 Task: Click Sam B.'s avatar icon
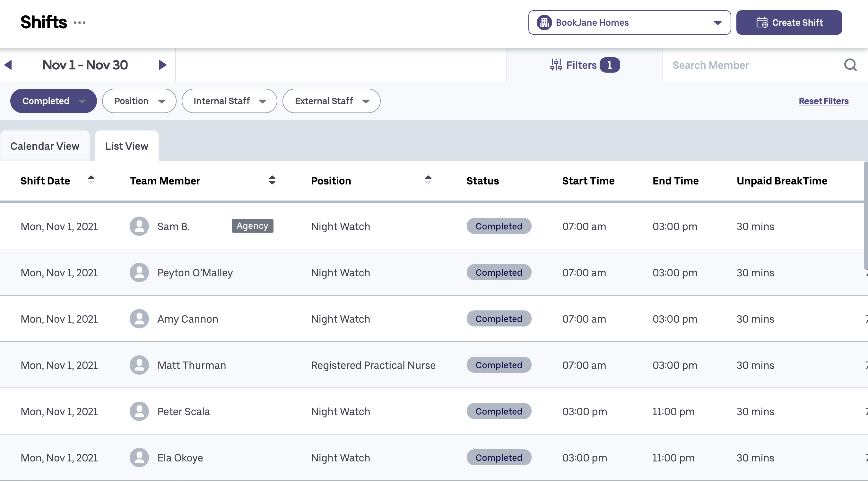[x=139, y=226]
